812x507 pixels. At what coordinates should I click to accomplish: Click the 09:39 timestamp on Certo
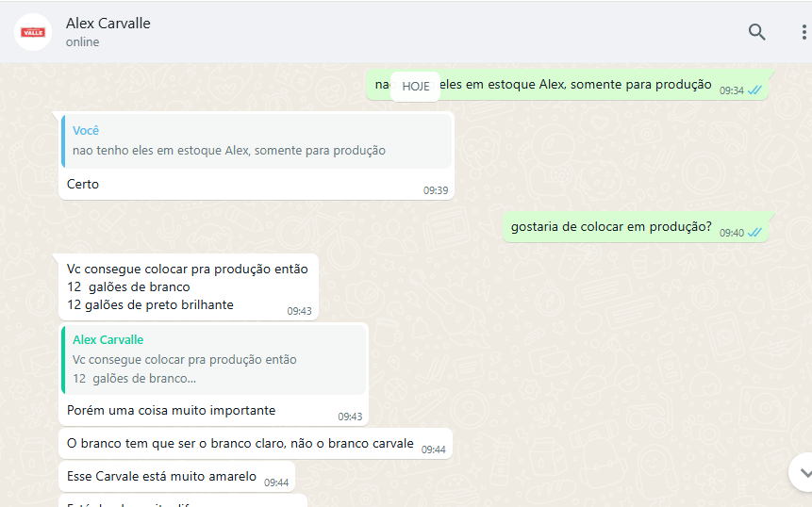[436, 190]
